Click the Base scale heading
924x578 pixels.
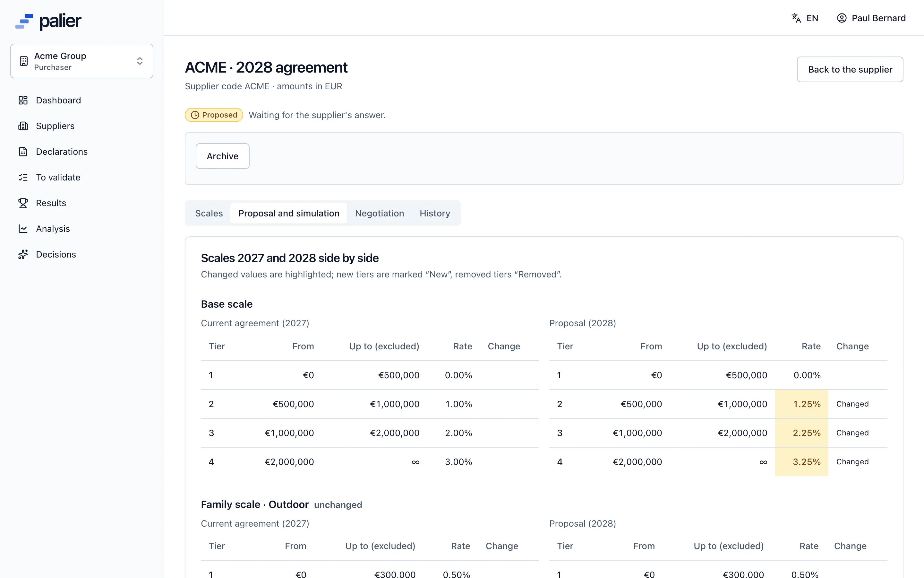227,304
